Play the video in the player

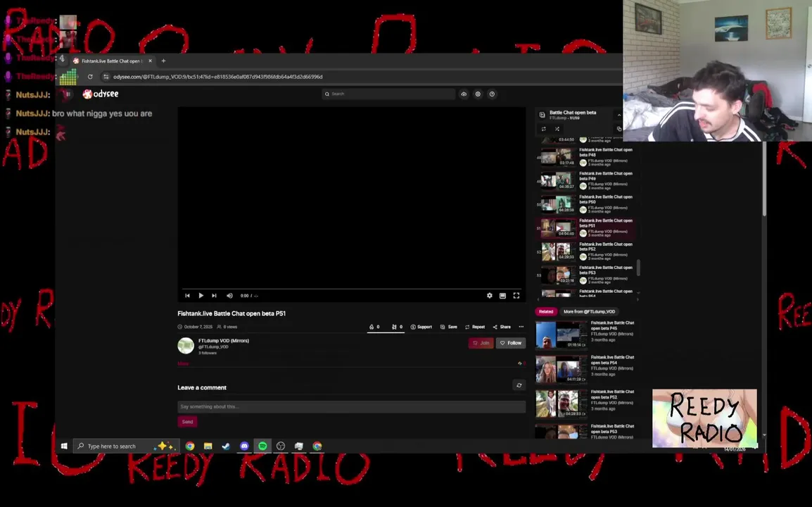(201, 296)
